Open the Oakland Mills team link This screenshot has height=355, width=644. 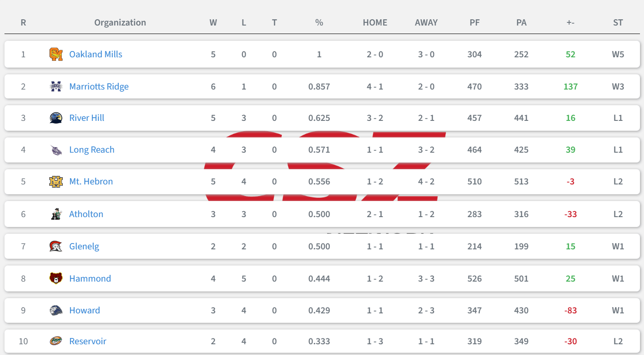95,54
